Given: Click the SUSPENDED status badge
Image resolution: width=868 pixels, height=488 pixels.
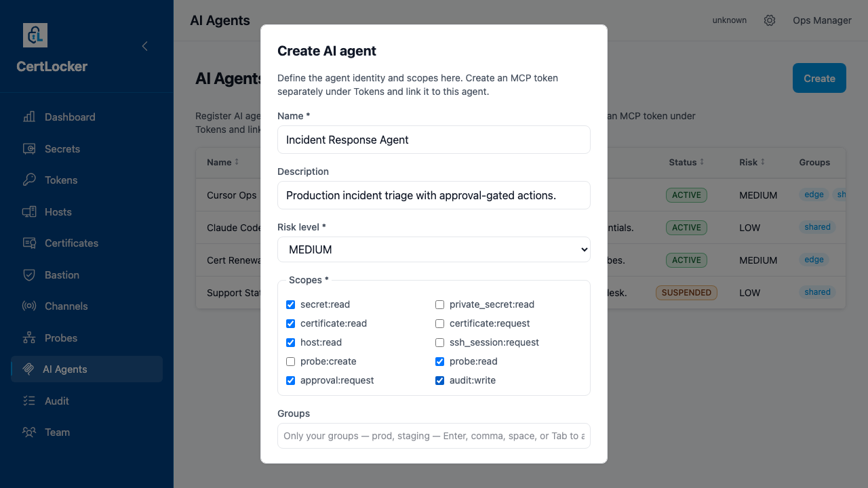Looking at the screenshot, I should coord(686,293).
